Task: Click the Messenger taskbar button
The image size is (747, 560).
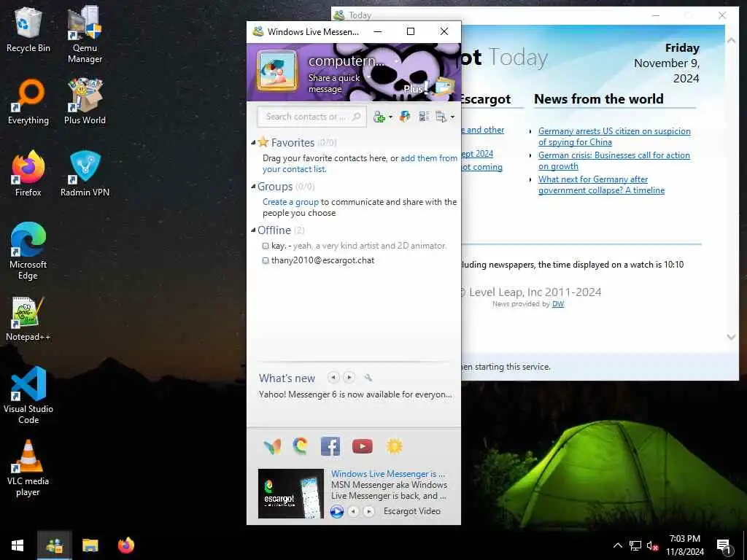Action: (x=54, y=545)
